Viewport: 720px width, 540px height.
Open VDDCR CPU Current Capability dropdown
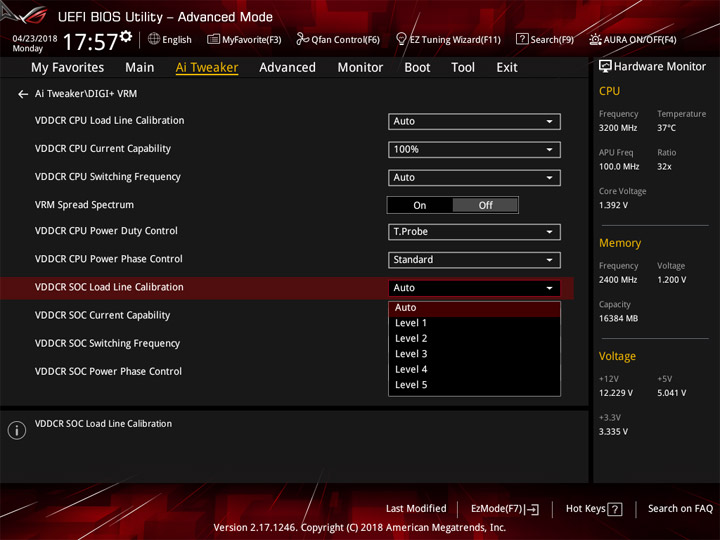(x=474, y=149)
